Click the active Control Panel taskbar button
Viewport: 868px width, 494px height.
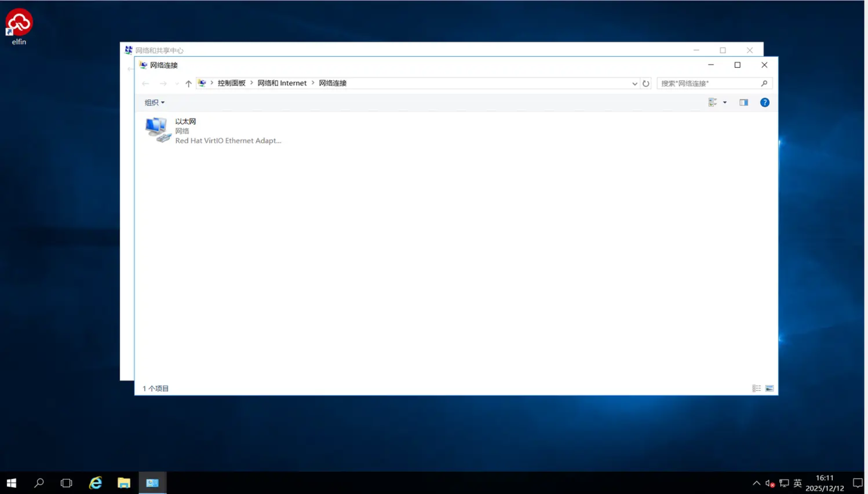tap(152, 483)
